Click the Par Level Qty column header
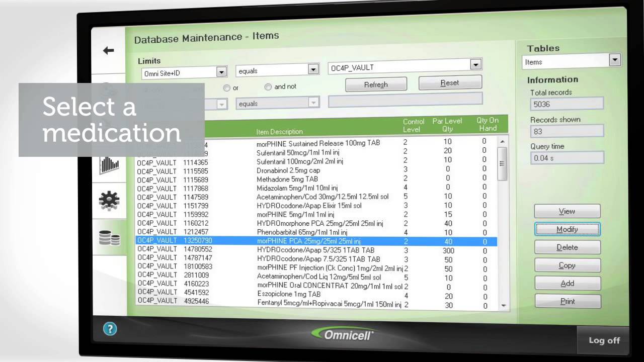This screenshot has height=362, width=644. coord(447,125)
